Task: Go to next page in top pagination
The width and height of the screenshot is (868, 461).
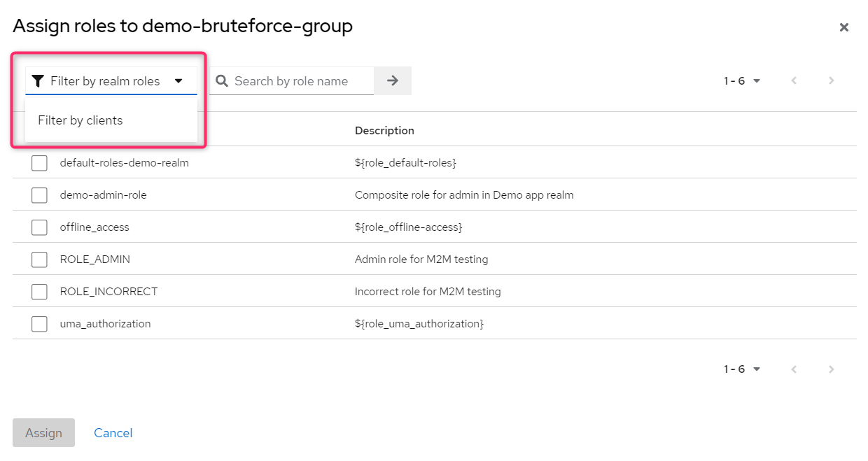Action: 832,81
